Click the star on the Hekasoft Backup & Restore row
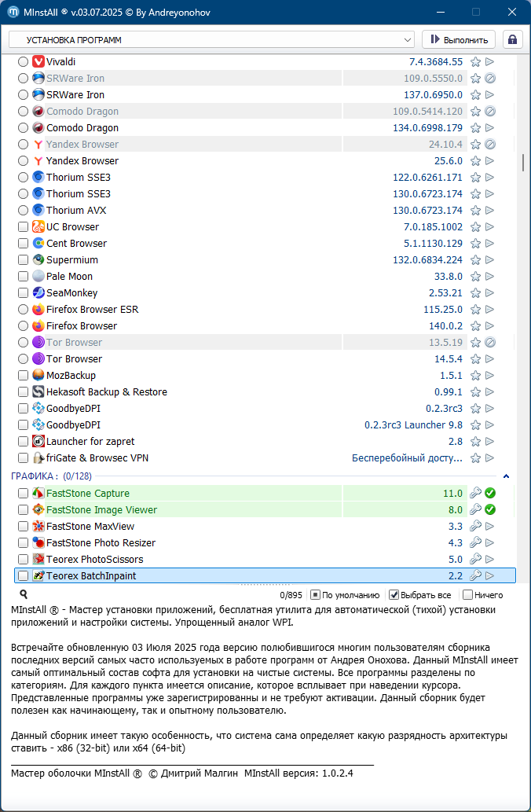The height and width of the screenshot is (812, 531). [475, 392]
